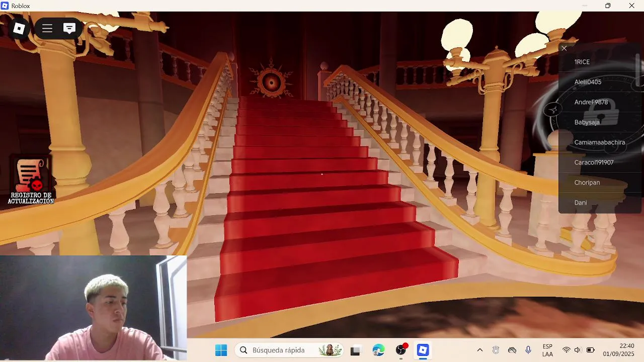Click the player list scrollbar thumb
Viewport: 644px width, 362px height.
click(x=638, y=70)
